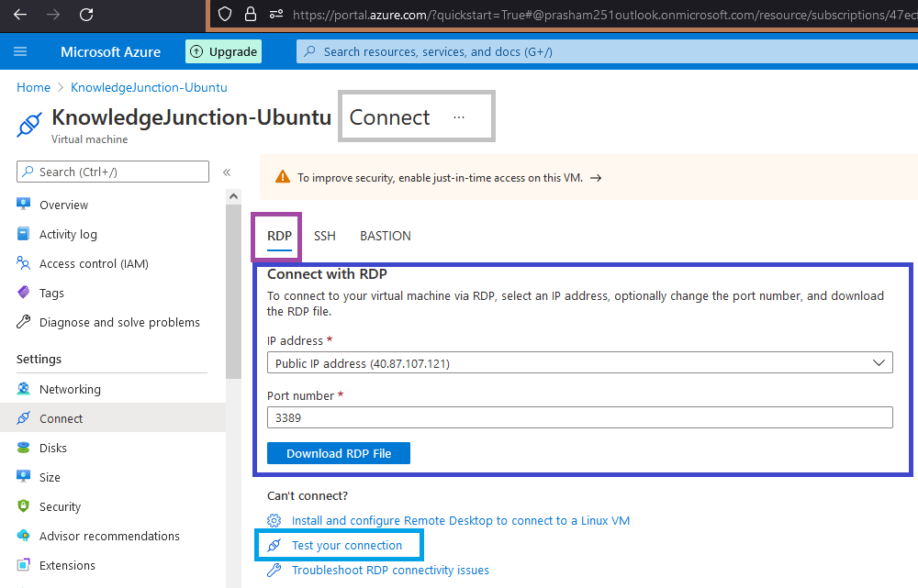Open Extensions in sidebar
Viewport: 918px width, 588px height.
[x=67, y=565]
